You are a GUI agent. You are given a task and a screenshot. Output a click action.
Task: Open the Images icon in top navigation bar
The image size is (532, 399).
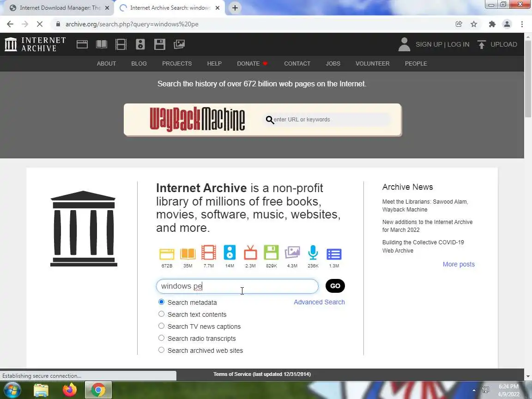(x=179, y=44)
